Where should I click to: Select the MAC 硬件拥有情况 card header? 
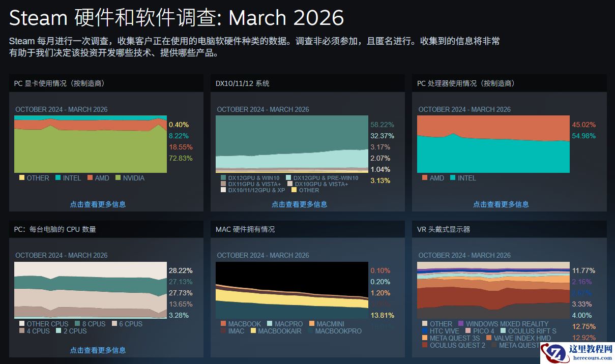pyautogui.click(x=308, y=229)
